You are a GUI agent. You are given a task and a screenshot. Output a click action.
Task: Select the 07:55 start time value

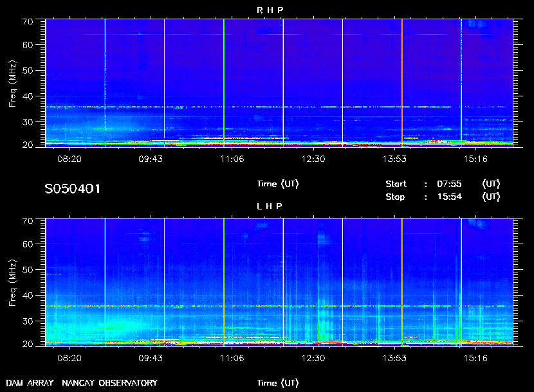tap(449, 184)
